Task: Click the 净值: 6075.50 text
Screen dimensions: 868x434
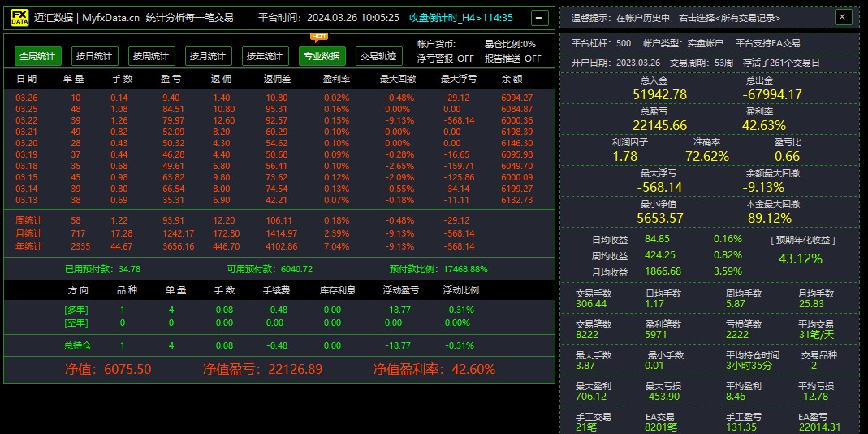Action: point(108,369)
